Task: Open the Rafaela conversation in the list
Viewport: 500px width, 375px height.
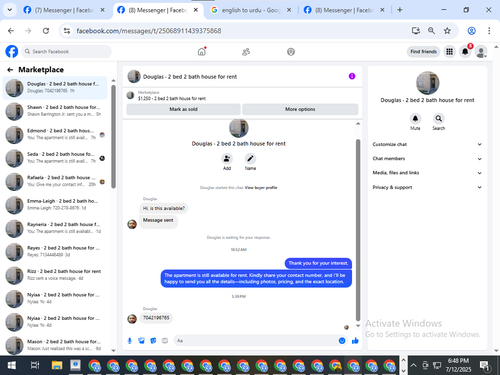Action: (55, 181)
